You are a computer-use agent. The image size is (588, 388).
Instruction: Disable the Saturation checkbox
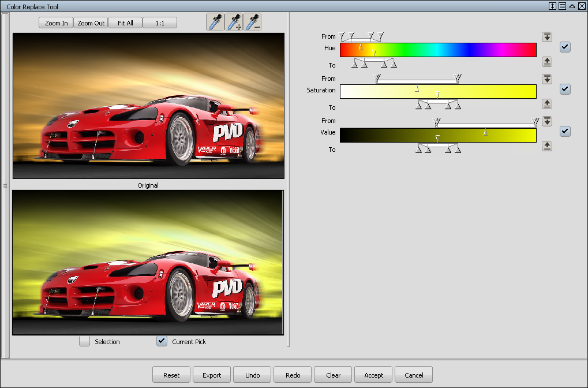[565, 89]
